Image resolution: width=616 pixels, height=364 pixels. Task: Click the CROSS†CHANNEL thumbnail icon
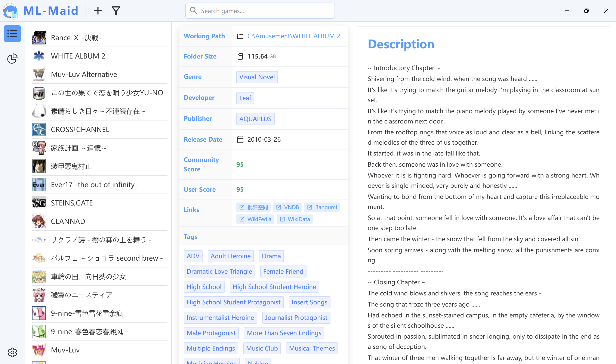(39, 129)
